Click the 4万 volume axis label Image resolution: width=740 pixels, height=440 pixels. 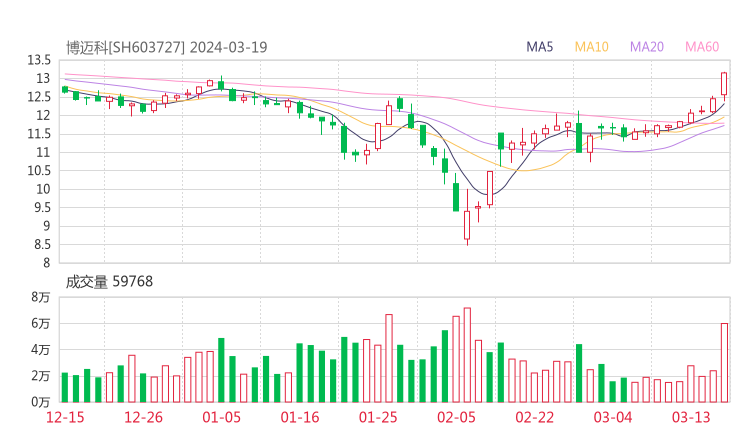point(41,350)
